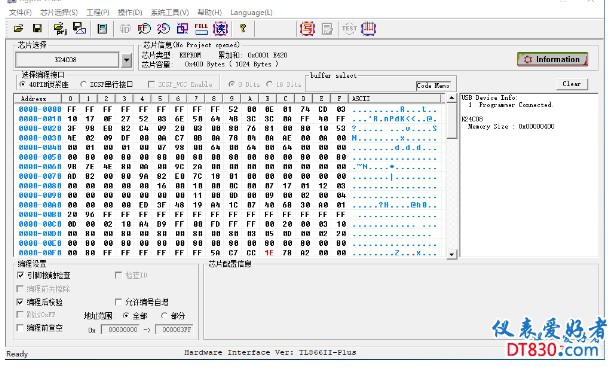Open the 系统工具(V) menu
Image resolution: width=614 pixels, height=367 pixels.
click(170, 13)
